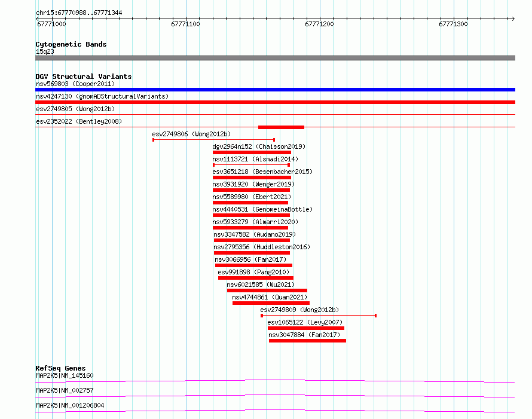
Task: Click the RefSeq Genes track title
Action: [x=60, y=368]
